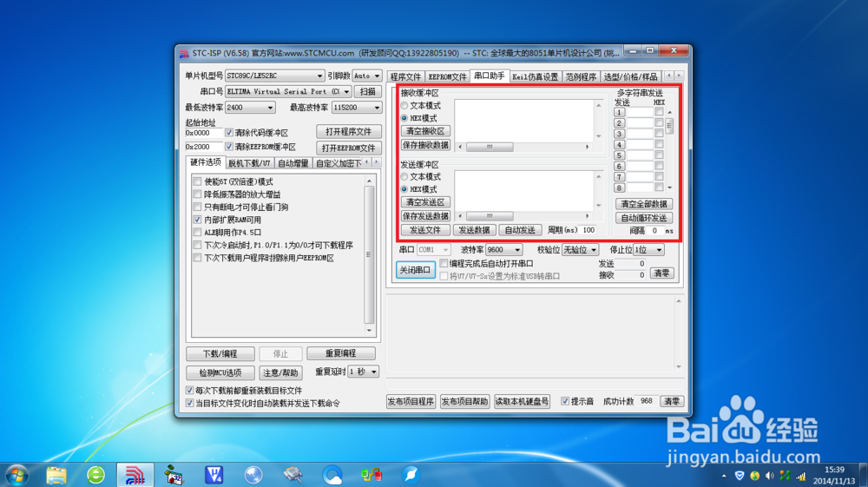
Task: Open the Windows Start menu orb
Action: 16,475
